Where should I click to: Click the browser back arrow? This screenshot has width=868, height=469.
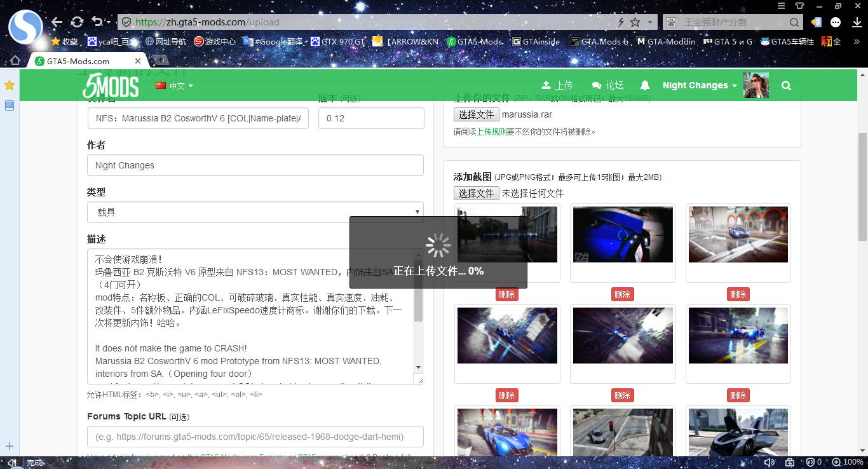click(57, 22)
